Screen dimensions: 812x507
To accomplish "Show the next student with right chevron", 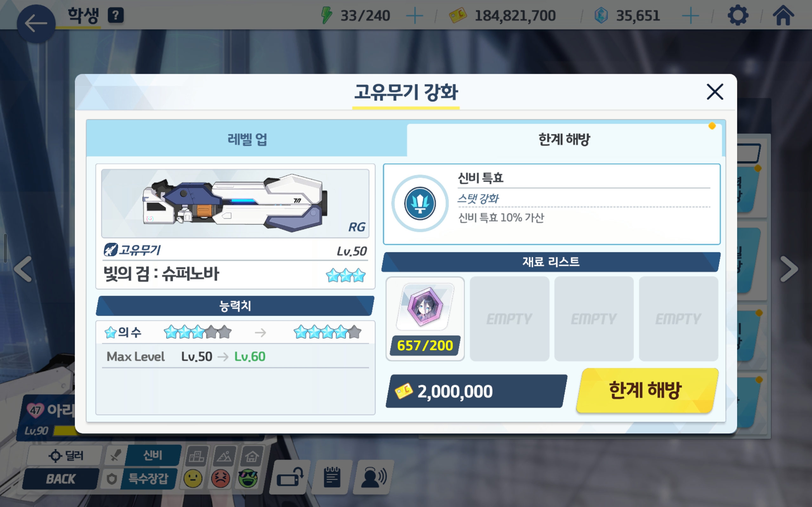I will [x=789, y=269].
